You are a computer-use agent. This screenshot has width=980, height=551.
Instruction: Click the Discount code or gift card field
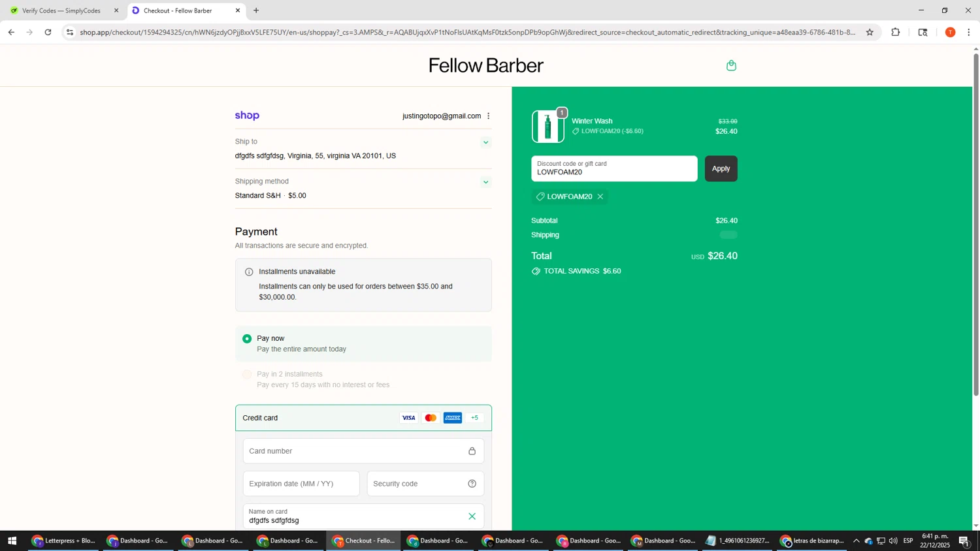coord(614,168)
